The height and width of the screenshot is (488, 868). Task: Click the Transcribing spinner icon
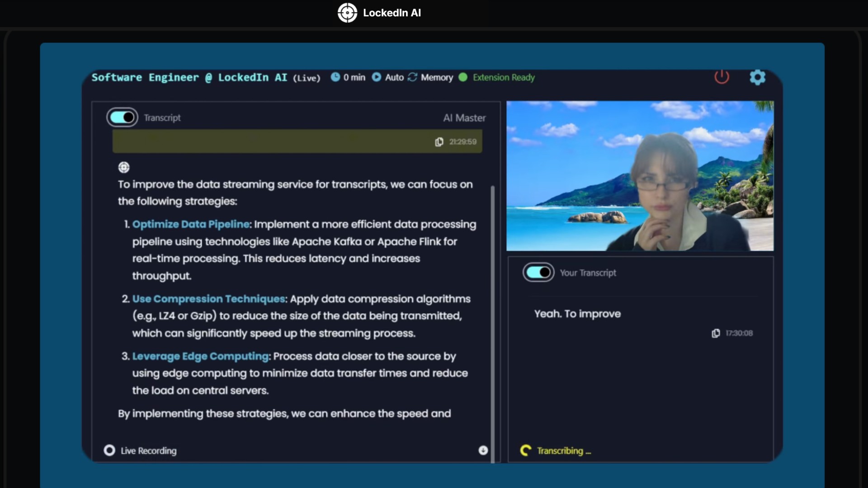(526, 450)
